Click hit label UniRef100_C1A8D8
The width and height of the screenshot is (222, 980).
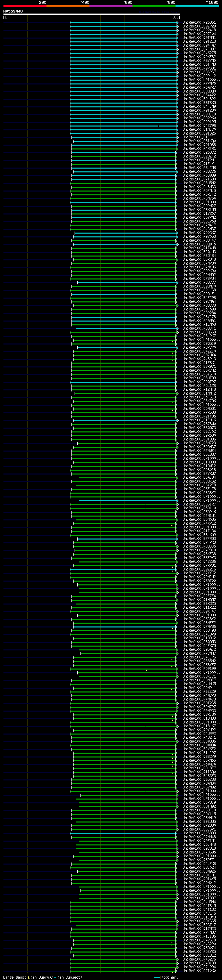pos(199,462)
